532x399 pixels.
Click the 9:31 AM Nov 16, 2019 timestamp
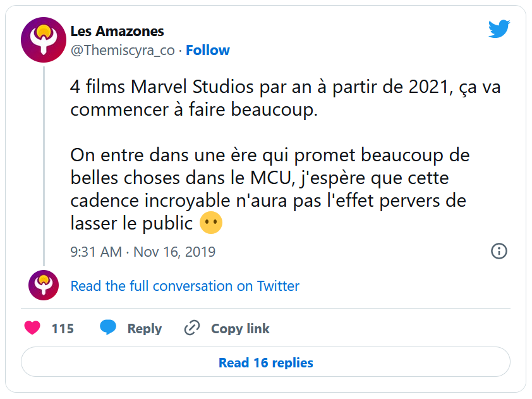pyautogui.click(x=143, y=252)
